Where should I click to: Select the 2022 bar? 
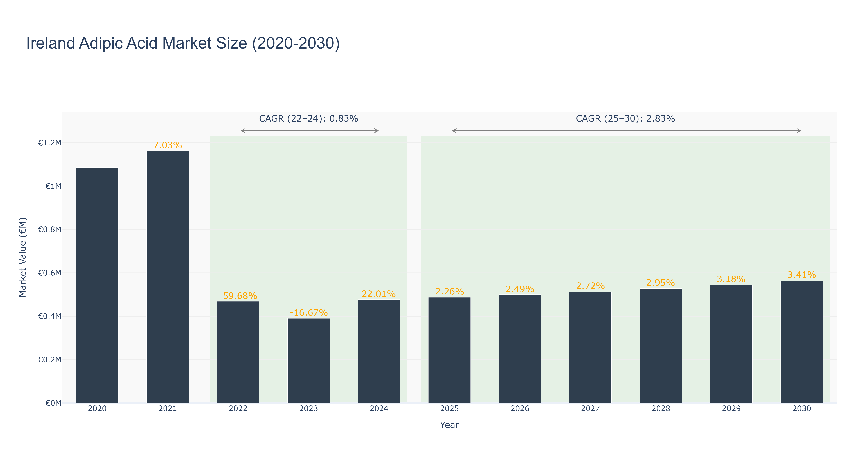pyautogui.click(x=238, y=352)
